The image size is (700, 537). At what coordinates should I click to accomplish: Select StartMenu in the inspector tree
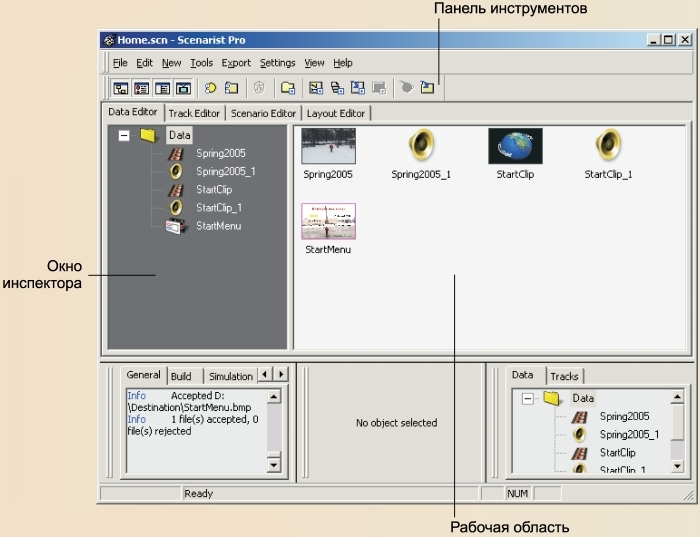pyautogui.click(x=219, y=226)
